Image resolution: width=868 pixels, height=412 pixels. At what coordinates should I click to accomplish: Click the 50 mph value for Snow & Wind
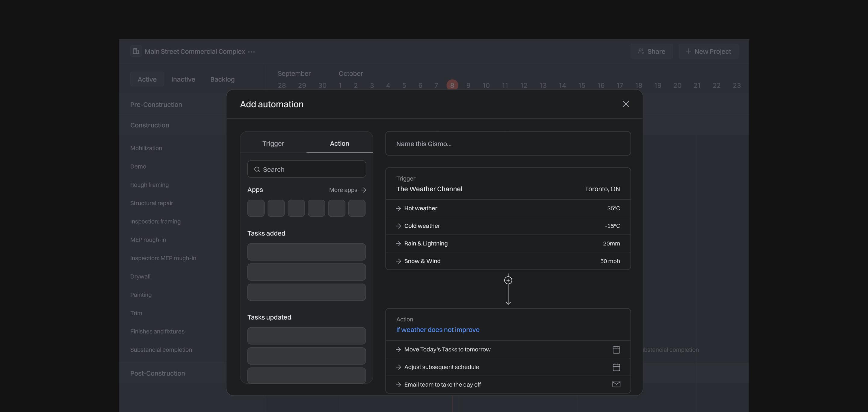coord(610,261)
